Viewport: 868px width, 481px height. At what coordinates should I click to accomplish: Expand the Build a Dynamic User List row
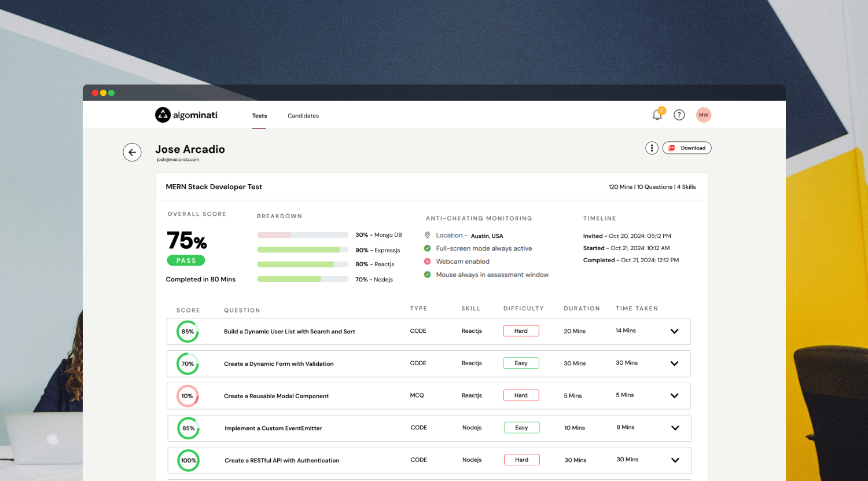coord(674,332)
